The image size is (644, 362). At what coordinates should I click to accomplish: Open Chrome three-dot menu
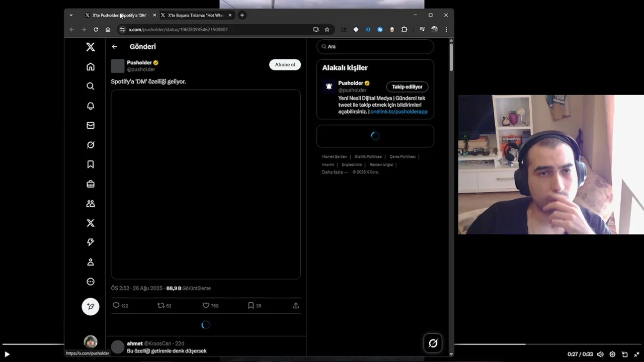[x=446, y=30]
